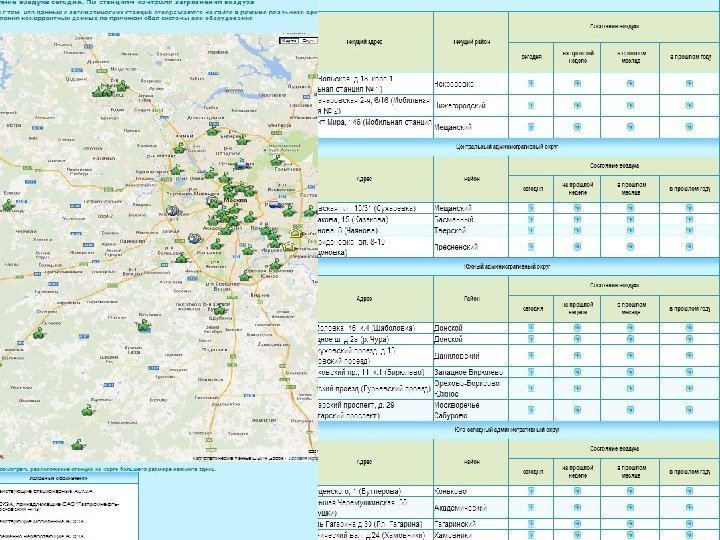Click the Западное Бирюлево district cell
720x540 pixels.
[x=471, y=372]
